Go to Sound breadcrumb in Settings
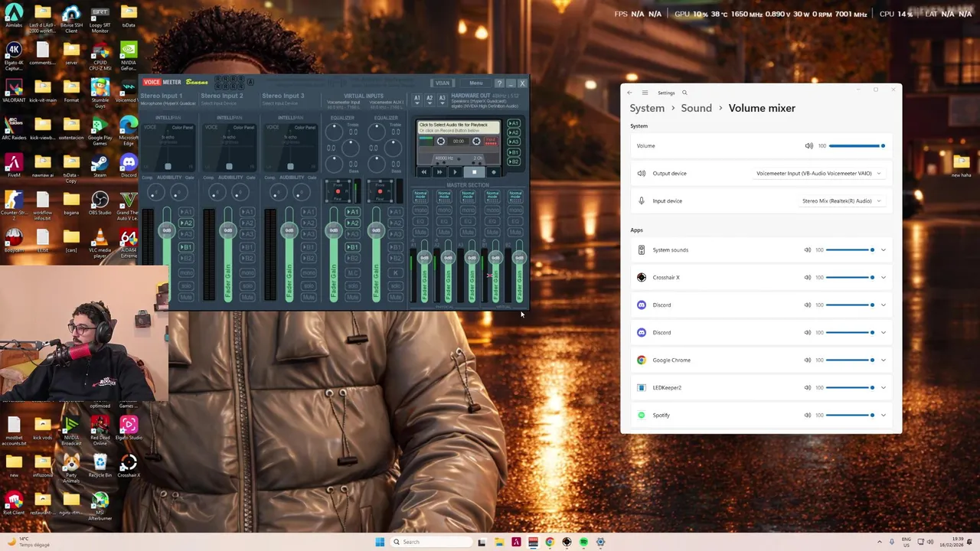The width and height of the screenshot is (980, 551). pos(696,108)
